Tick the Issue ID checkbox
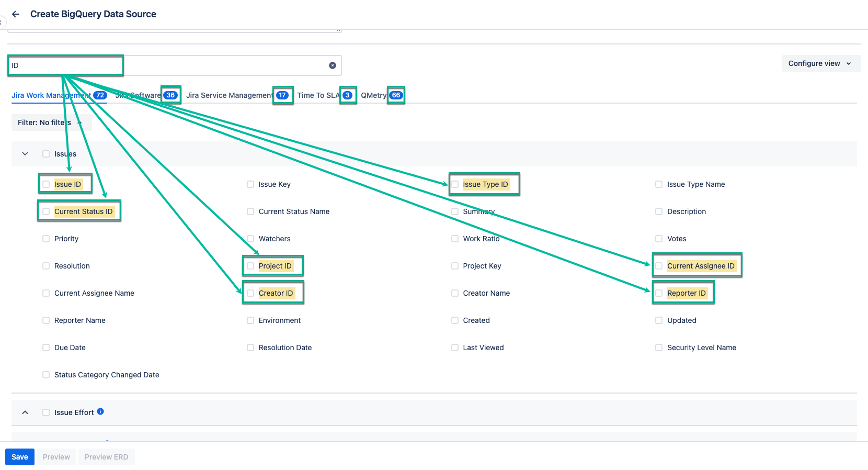 click(x=46, y=184)
